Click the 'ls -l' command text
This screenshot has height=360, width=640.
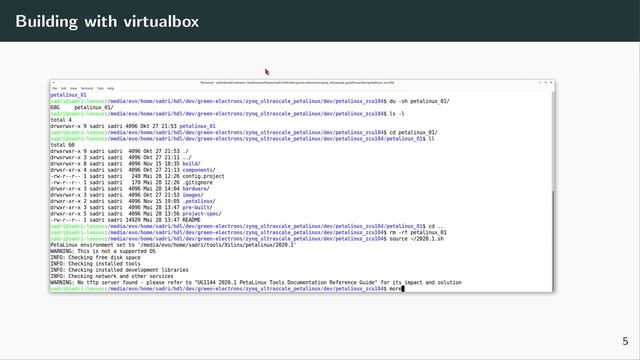[397, 113]
